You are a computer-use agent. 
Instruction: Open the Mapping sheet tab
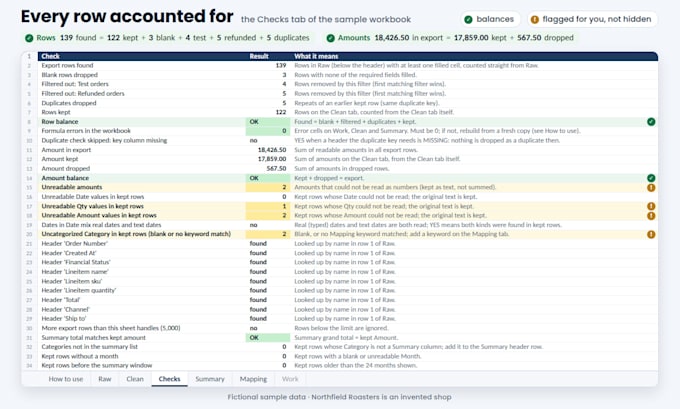[254, 379]
